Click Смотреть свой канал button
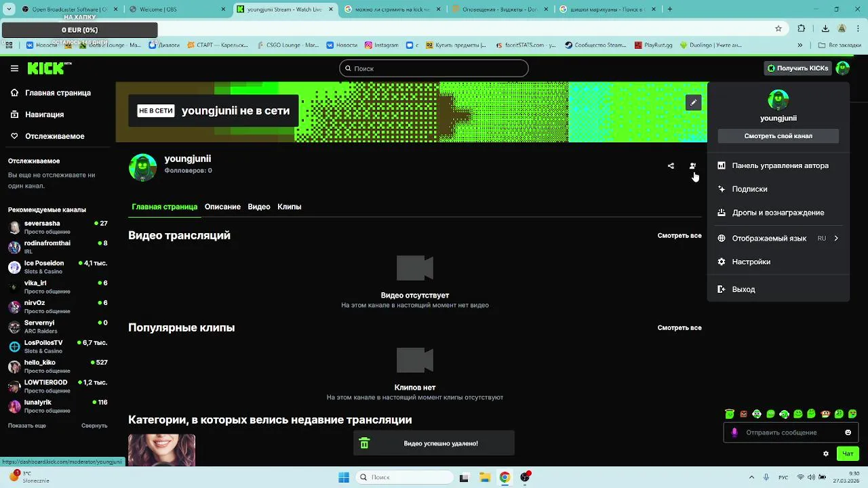The width and height of the screenshot is (868, 488). pyautogui.click(x=778, y=136)
